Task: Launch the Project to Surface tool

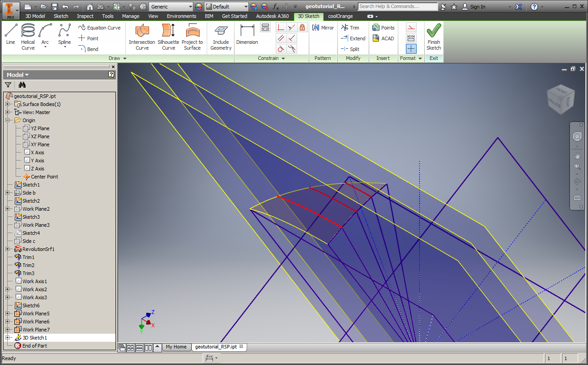Action: [x=192, y=37]
